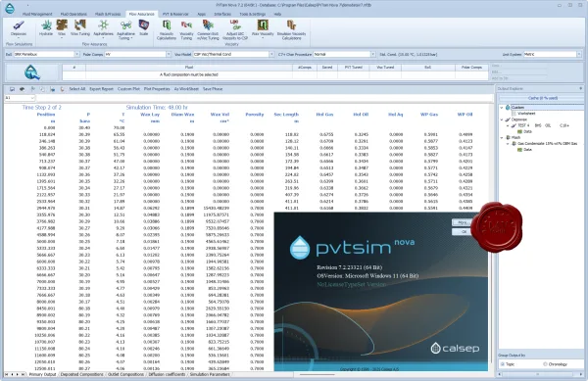Collapse the DepoWax tree node
588x381 pixels.
[x=502, y=119]
